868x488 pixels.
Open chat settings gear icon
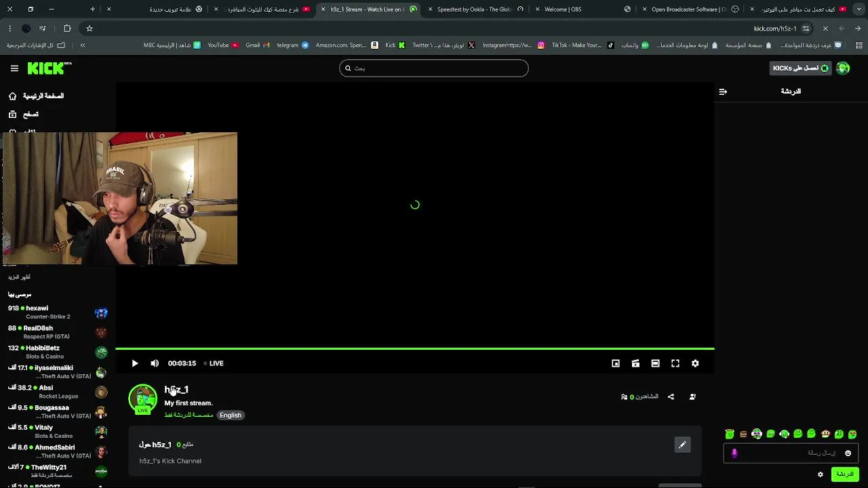[x=821, y=474]
